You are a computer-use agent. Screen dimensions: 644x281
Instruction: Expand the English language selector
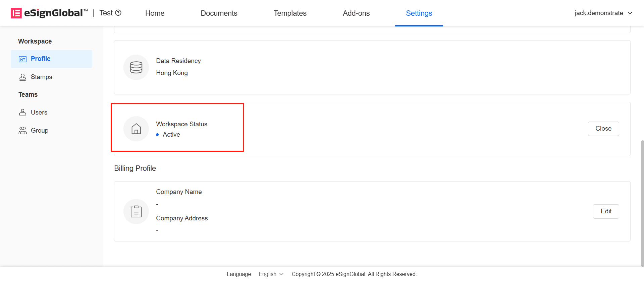pos(271,274)
